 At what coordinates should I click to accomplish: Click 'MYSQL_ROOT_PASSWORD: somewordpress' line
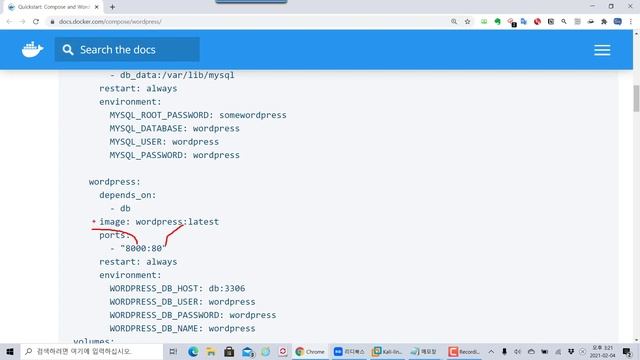(x=198, y=115)
